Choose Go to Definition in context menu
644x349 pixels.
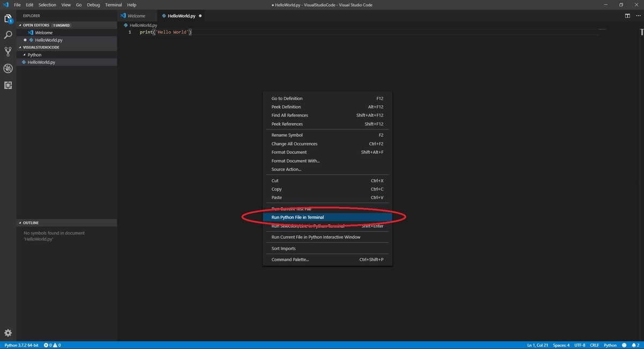coord(327,98)
